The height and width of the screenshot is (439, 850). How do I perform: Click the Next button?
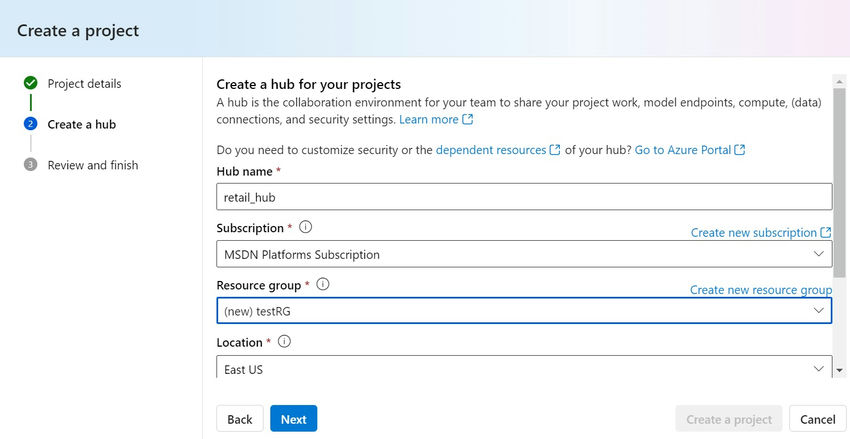coord(294,419)
